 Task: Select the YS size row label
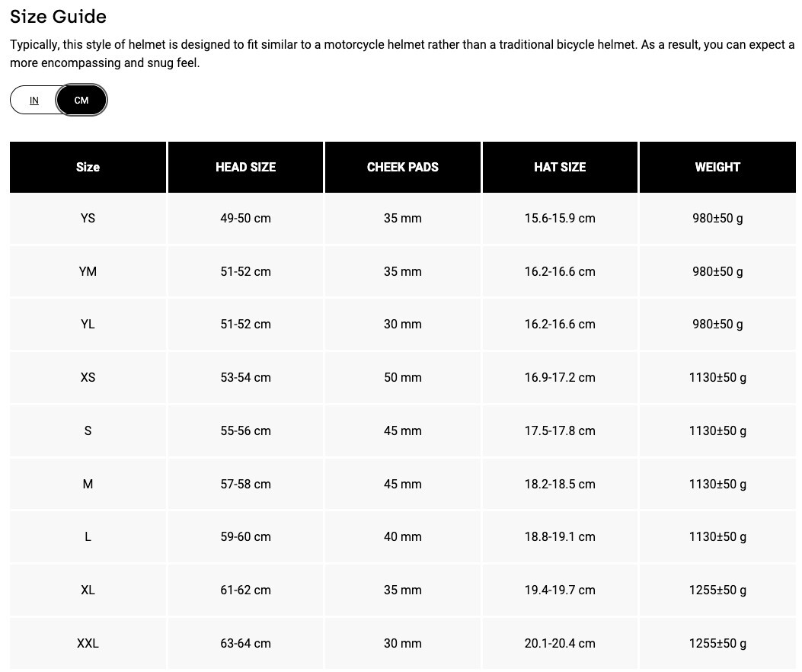tap(88, 218)
